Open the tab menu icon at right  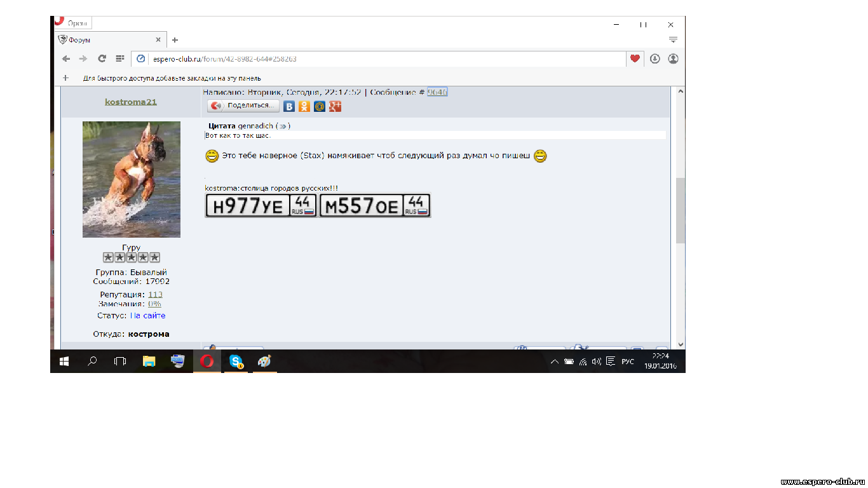pos(673,39)
